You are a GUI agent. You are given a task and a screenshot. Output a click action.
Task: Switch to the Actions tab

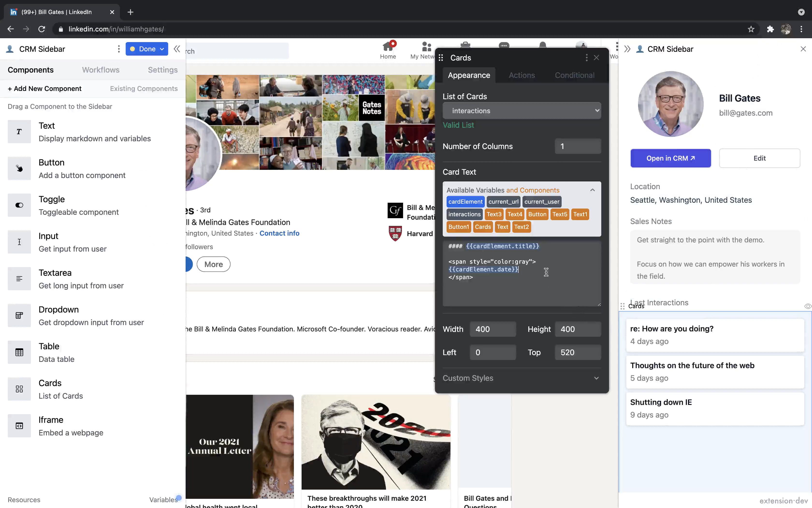point(522,75)
